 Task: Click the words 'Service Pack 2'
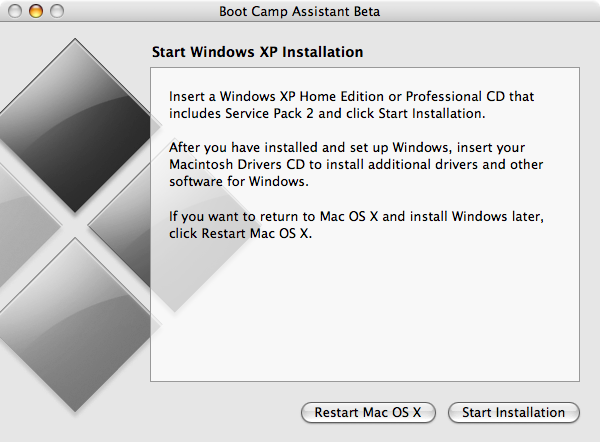coord(269,114)
